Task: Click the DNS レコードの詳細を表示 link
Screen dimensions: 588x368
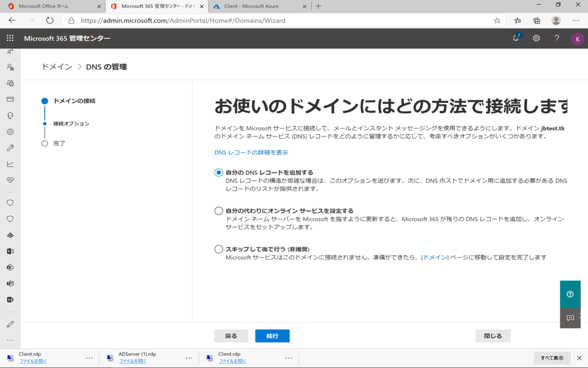Action: coord(251,152)
